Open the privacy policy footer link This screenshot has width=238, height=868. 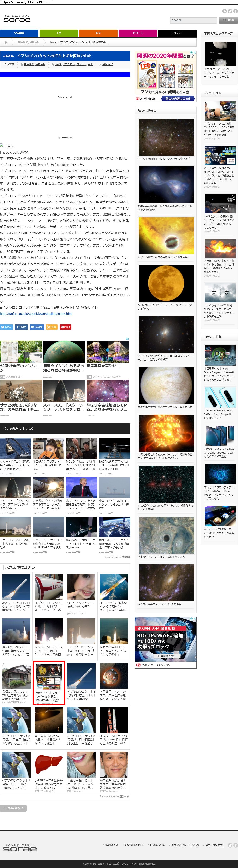(x=157, y=845)
